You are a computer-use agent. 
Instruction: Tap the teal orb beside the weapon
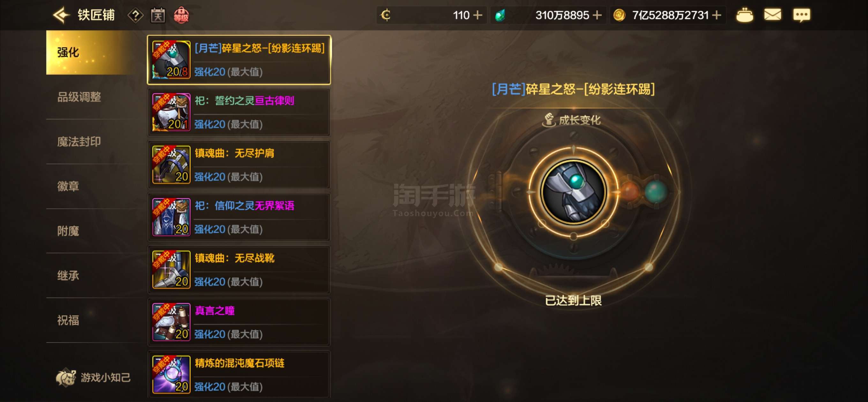655,191
